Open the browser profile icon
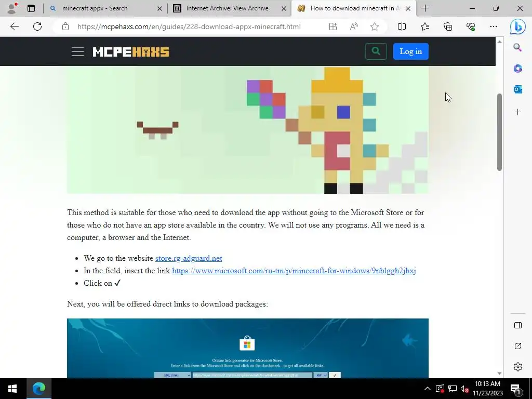The height and width of the screenshot is (399, 532). coord(12,8)
